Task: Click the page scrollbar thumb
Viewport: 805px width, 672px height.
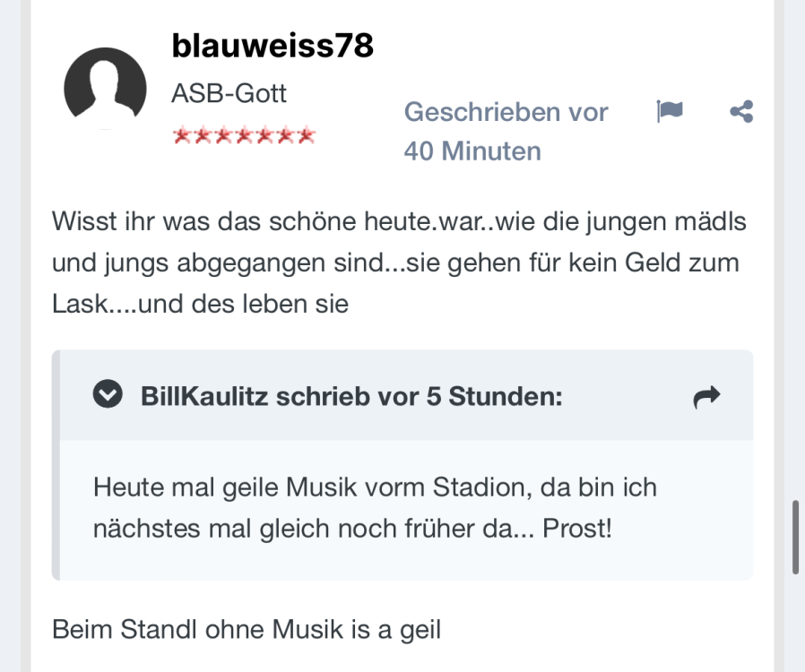Action: coord(795,538)
